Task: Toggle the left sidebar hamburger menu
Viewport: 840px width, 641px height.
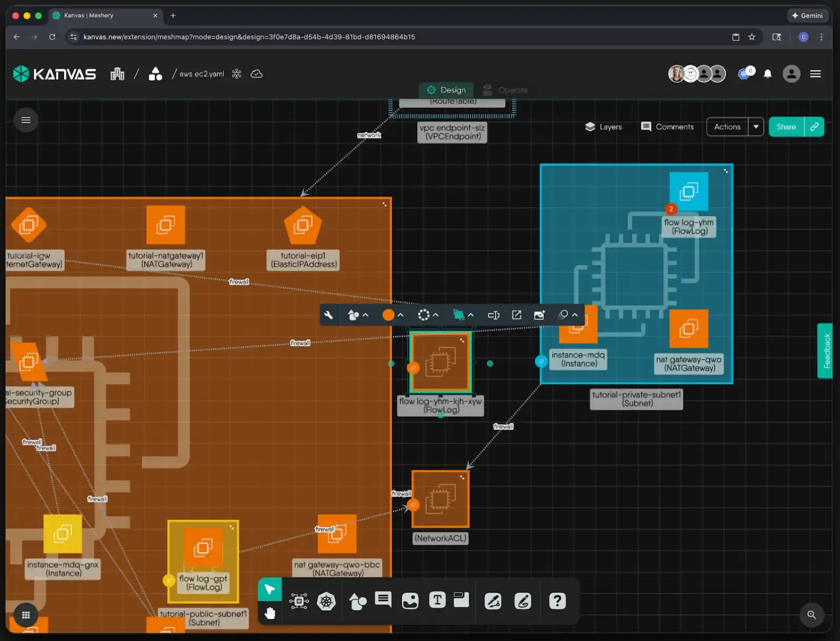Action: 26,120
